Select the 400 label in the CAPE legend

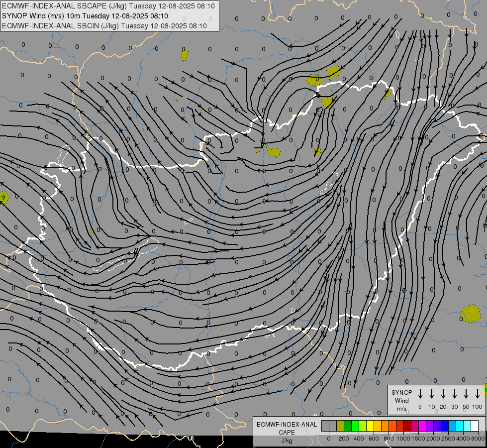(x=359, y=439)
